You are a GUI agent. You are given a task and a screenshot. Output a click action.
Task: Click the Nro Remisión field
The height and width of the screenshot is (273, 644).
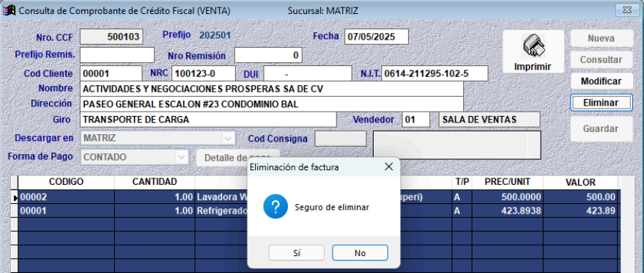268,55
